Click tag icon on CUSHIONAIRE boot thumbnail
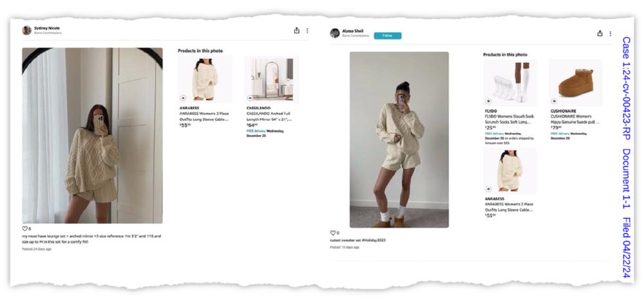Screen dimensions: 644x299 (x=554, y=101)
